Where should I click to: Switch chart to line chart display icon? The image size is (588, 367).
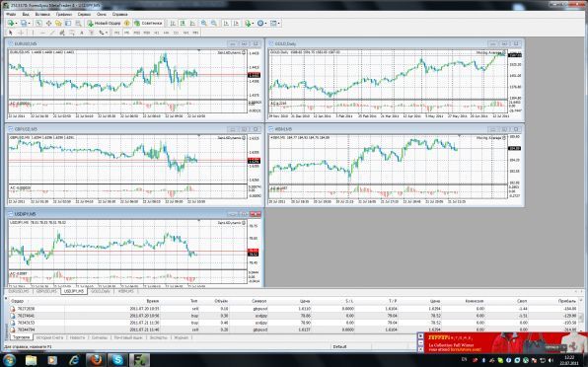(x=192, y=24)
